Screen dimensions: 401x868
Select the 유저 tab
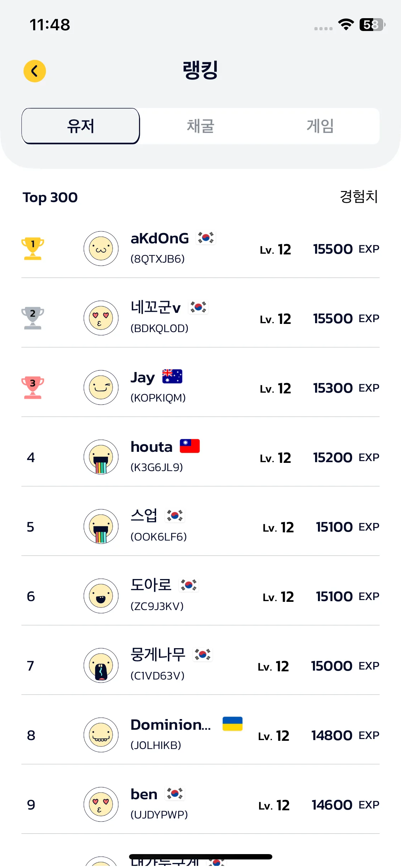(81, 126)
